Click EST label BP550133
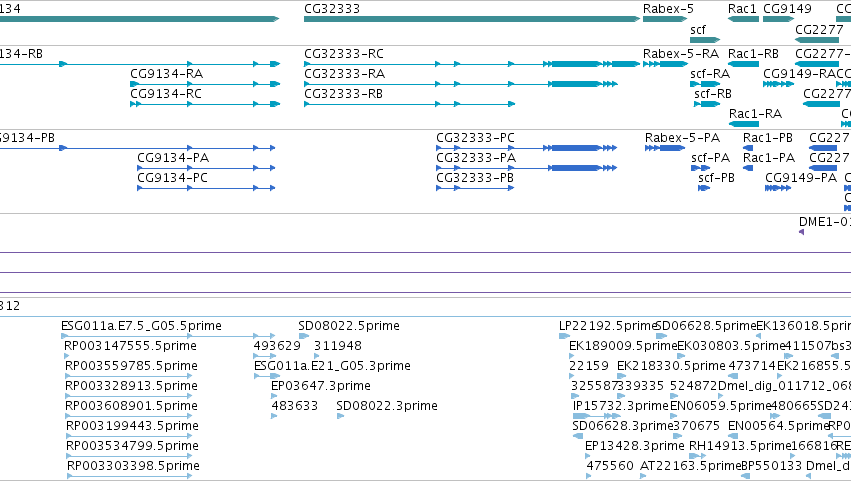Viewport: 851px width, 481px height. pyautogui.click(x=771, y=466)
